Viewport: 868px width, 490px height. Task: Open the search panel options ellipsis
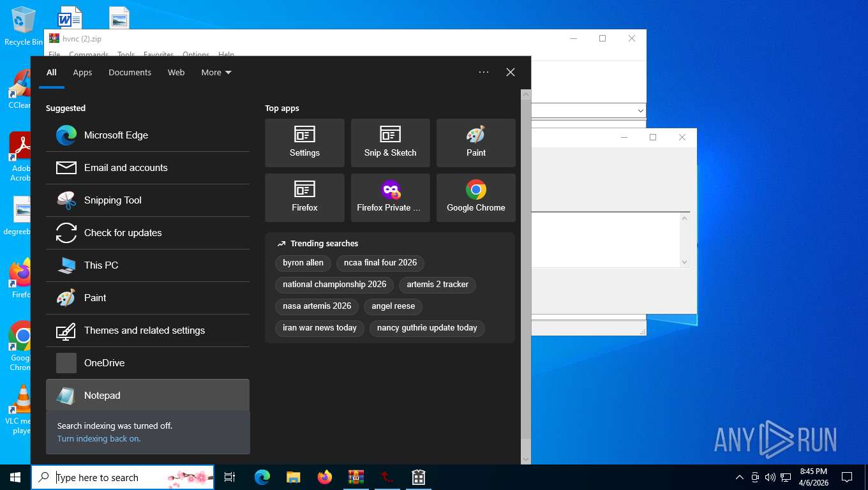(484, 72)
